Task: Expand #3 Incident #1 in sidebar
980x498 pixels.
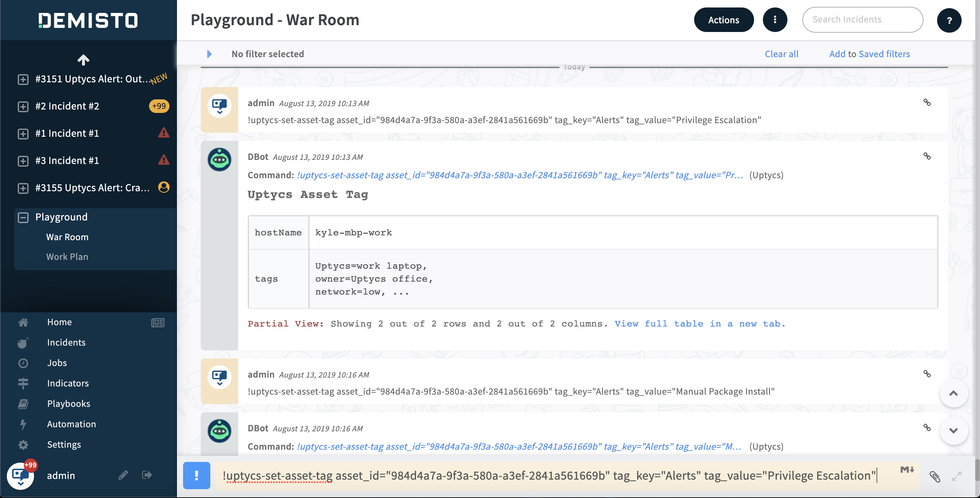Action: pos(23,161)
